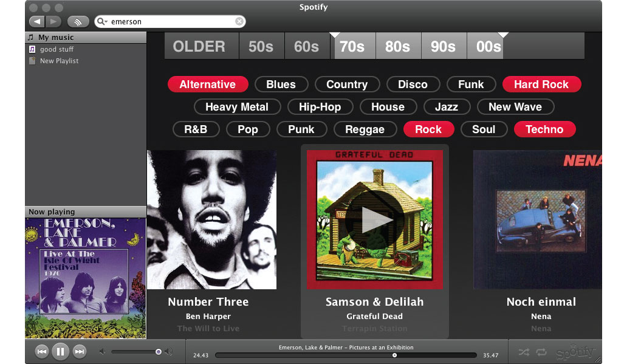The width and height of the screenshot is (624, 364).
Task: Enable the Soul genre filter
Action: point(484,129)
